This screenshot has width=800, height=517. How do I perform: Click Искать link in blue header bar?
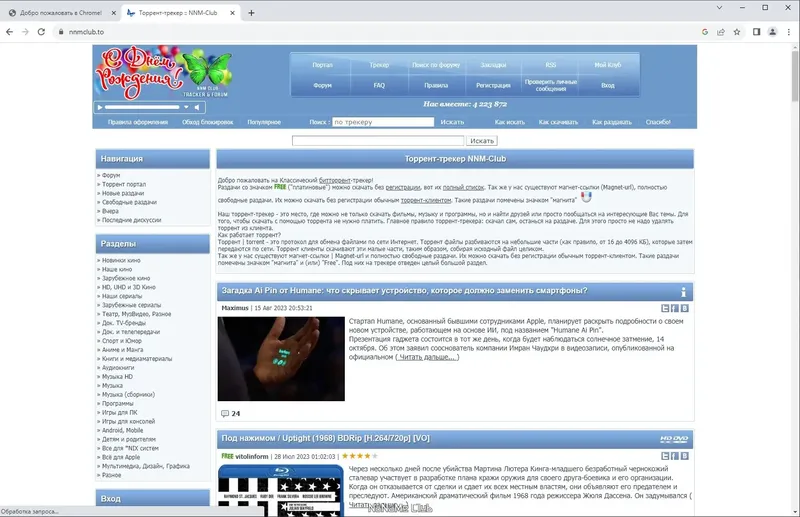click(452, 122)
